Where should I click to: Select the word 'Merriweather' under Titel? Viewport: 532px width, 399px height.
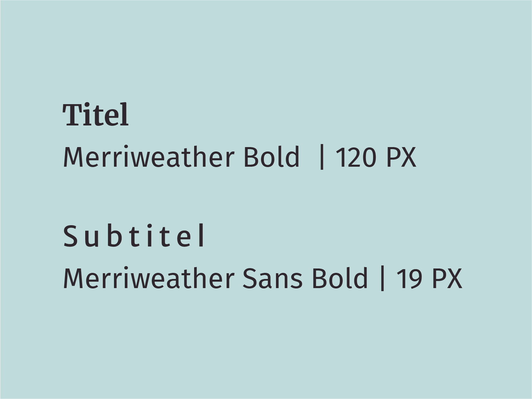149,157
